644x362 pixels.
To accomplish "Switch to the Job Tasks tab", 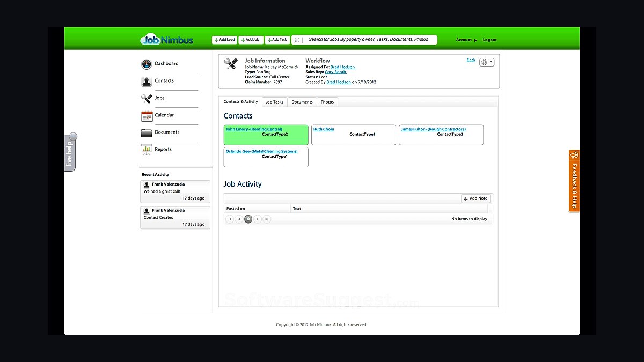I will click(275, 102).
